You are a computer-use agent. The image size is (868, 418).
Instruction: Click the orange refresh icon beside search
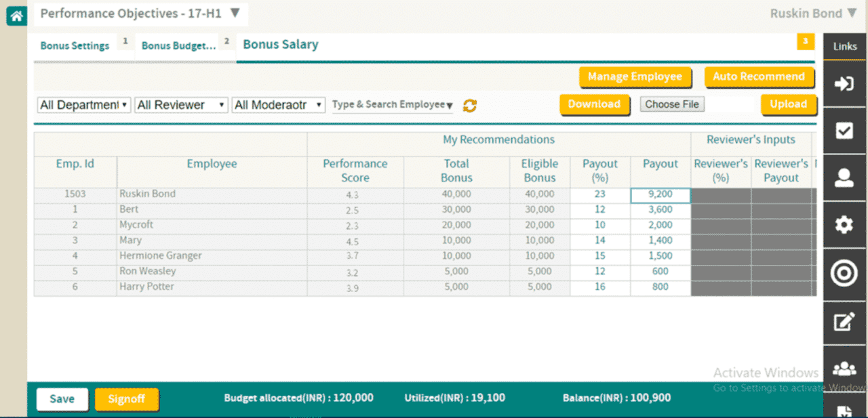click(x=469, y=106)
